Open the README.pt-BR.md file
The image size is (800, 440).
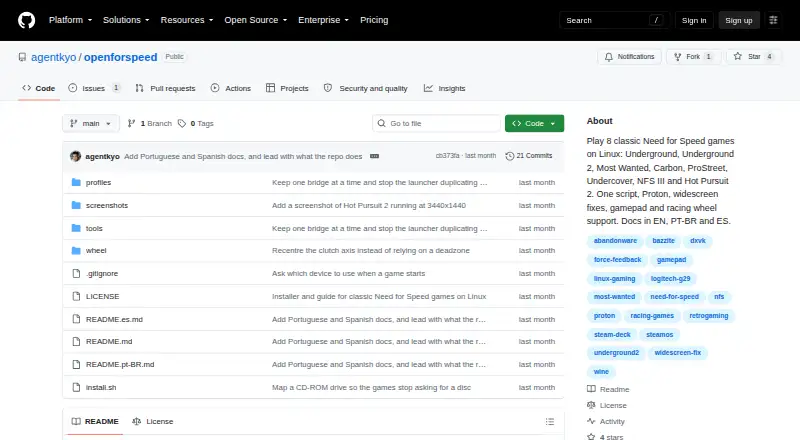pyautogui.click(x=120, y=364)
